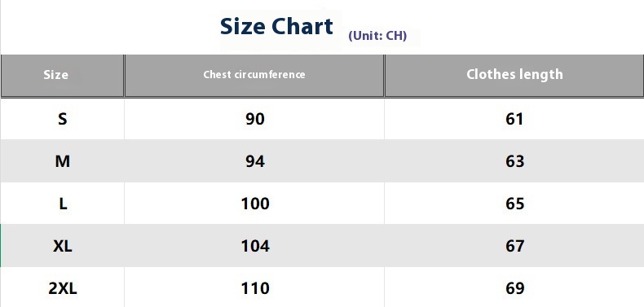Select the L size cell
This screenshot has width=644, height=307.
coord(63,203)
